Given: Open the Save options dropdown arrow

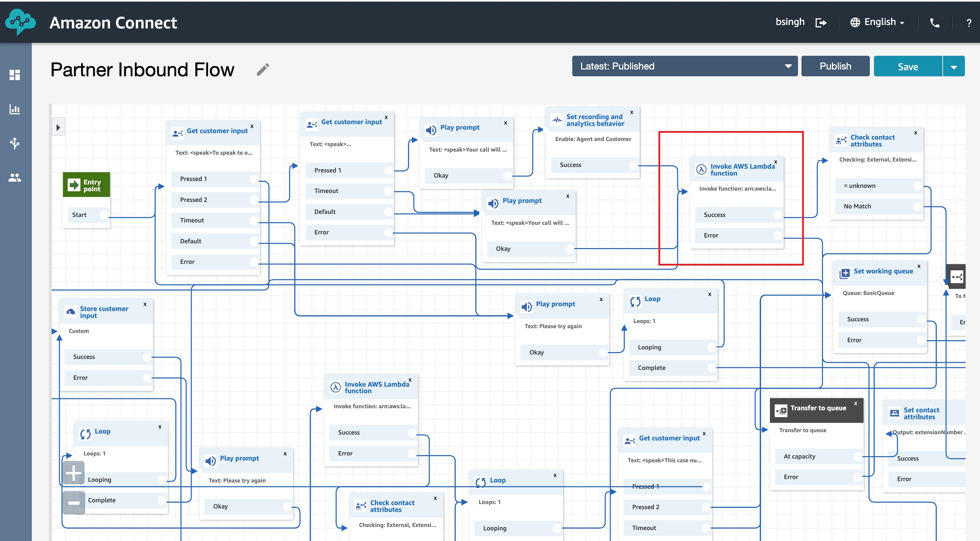Looking at the screenshot, I should pos(954,67).
